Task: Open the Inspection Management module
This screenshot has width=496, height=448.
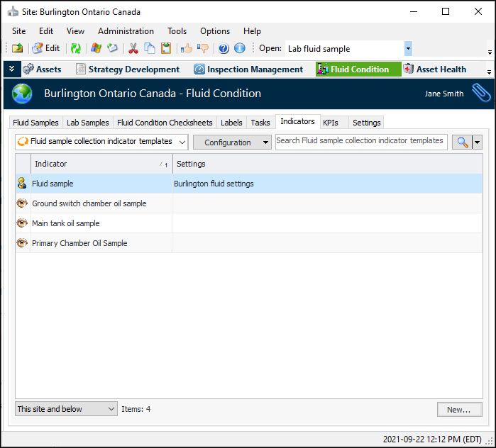Action: 248,69
